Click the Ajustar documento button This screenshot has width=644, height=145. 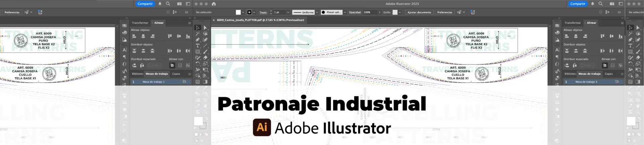[x=419, y=12]
